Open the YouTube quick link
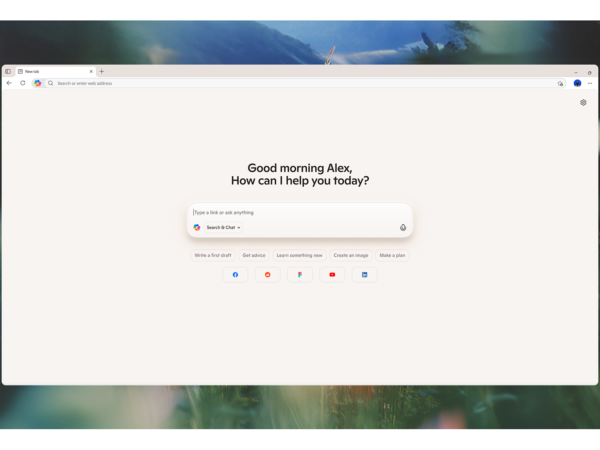Screen dimensions: 600x450 332,274
